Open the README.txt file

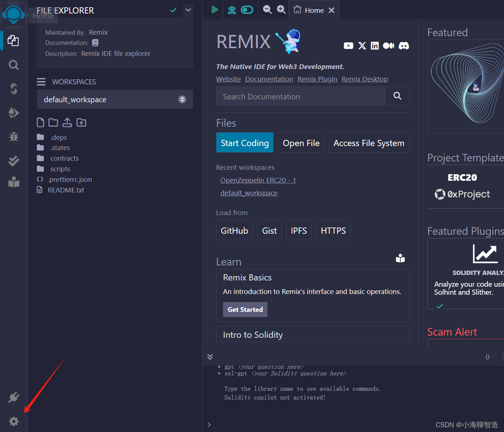tap(66, 190)
